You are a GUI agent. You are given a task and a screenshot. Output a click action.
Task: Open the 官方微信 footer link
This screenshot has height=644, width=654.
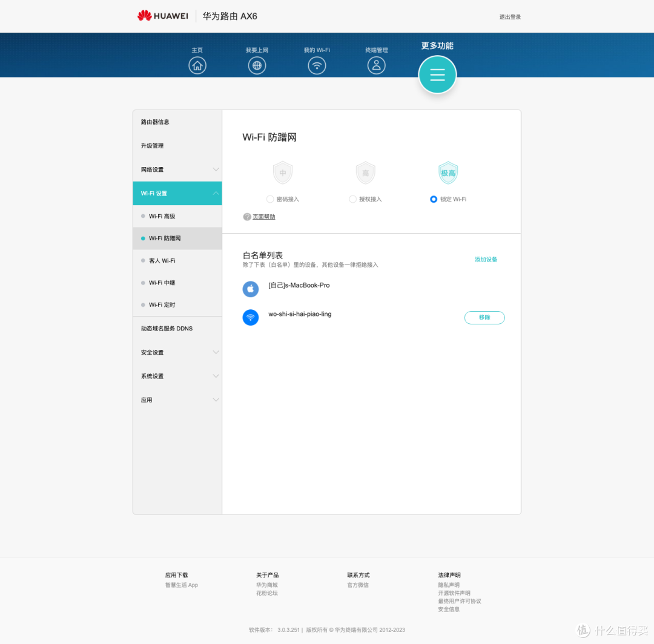point(358,585)
